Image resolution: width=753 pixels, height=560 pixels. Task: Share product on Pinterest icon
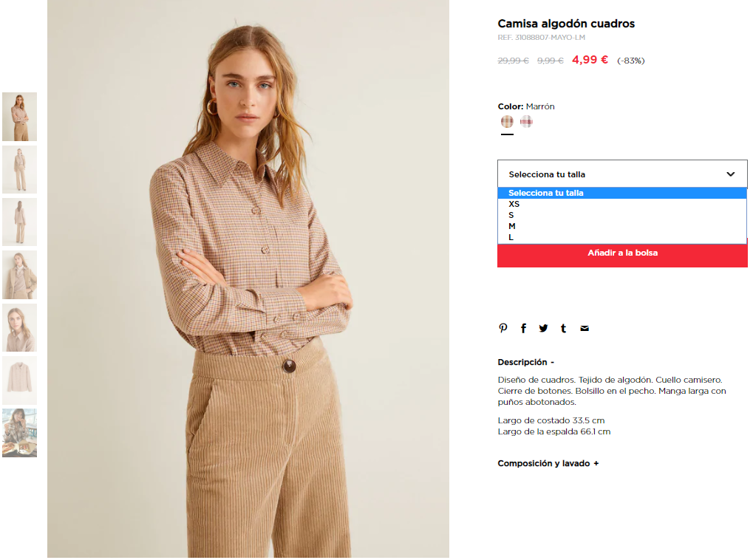(502, 328)
